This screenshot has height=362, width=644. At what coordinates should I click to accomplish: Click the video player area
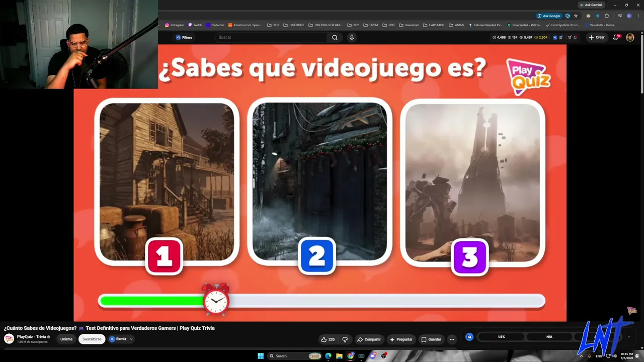pos(320,183)
